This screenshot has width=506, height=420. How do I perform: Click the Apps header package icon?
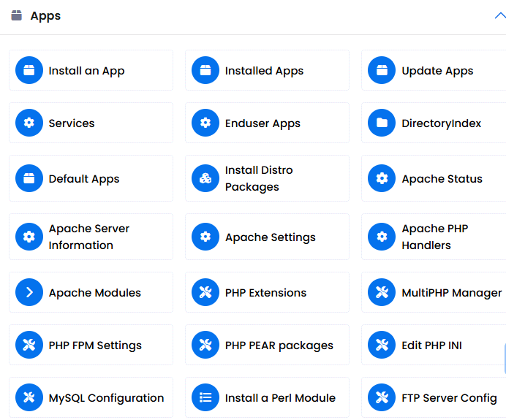17,15
